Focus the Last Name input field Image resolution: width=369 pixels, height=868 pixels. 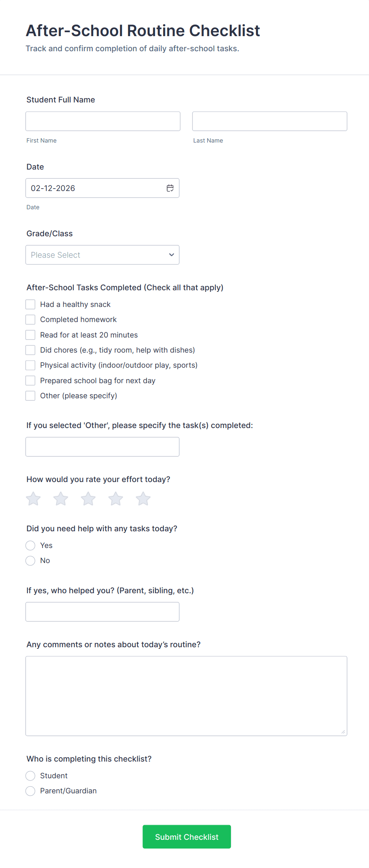(270, 121)
